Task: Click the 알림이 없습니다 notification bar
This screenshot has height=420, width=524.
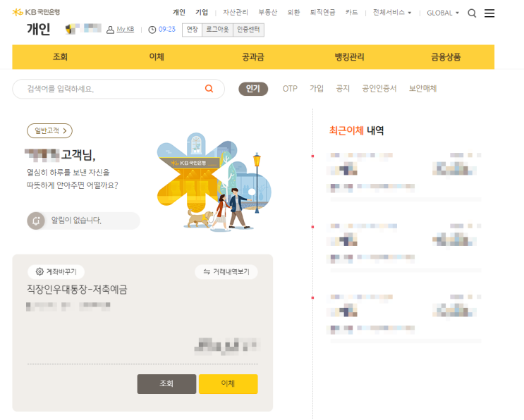Action: point(83,221)
